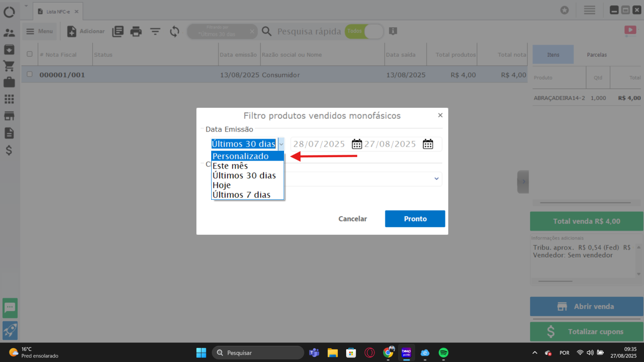Viewport: 644px width, 362px height.
Task: Open start date calendar picker
Action: pos(356,144)
